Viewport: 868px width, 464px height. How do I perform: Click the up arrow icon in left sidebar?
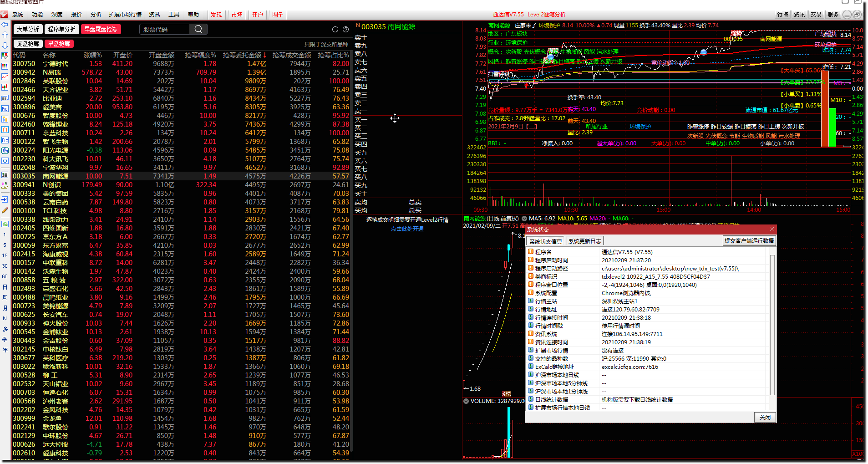(5, 35)
